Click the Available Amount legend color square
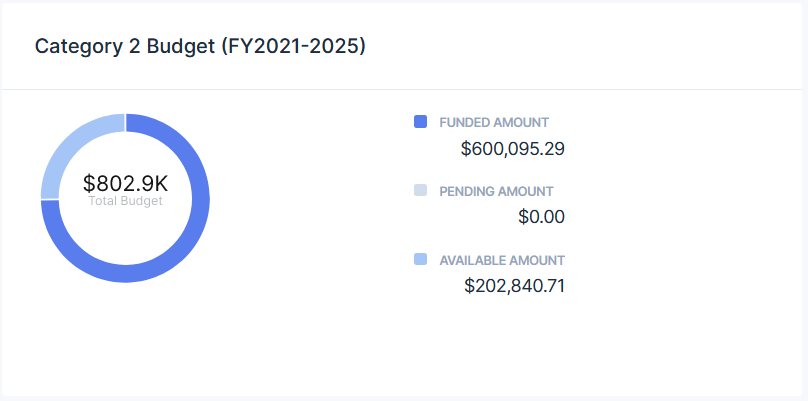The image size is (808, 401). pos(420,259)
